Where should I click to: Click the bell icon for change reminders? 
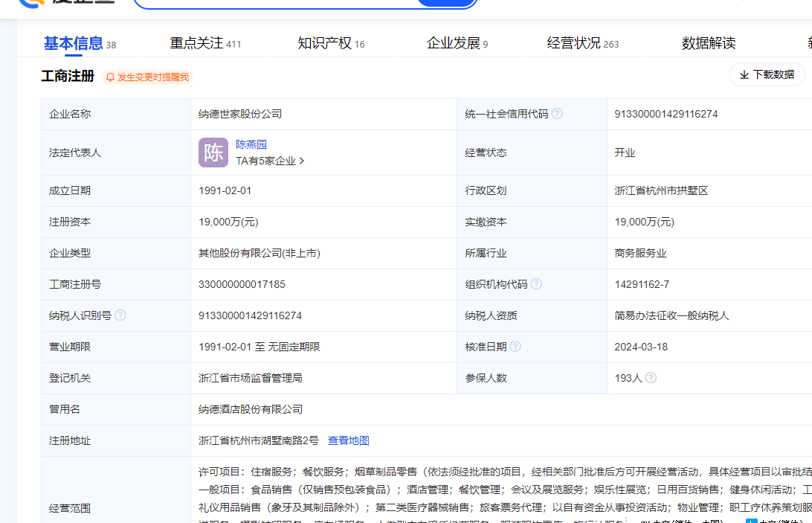(x=110, y=77)
